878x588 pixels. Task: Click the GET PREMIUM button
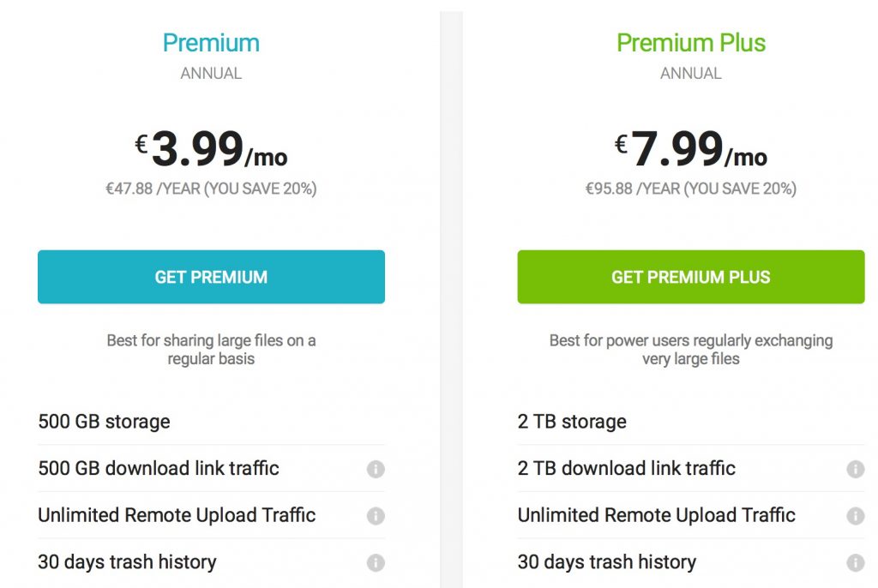[211, 277]
